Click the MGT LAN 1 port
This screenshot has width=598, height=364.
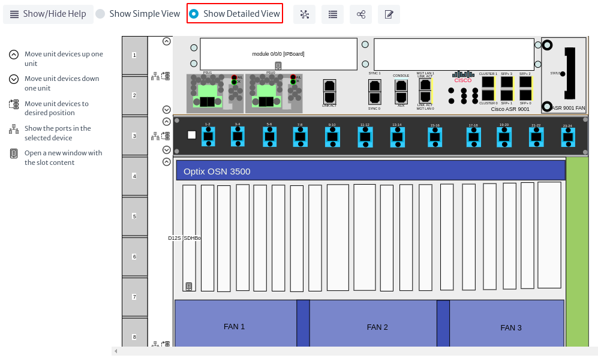[x=425, y=84]
